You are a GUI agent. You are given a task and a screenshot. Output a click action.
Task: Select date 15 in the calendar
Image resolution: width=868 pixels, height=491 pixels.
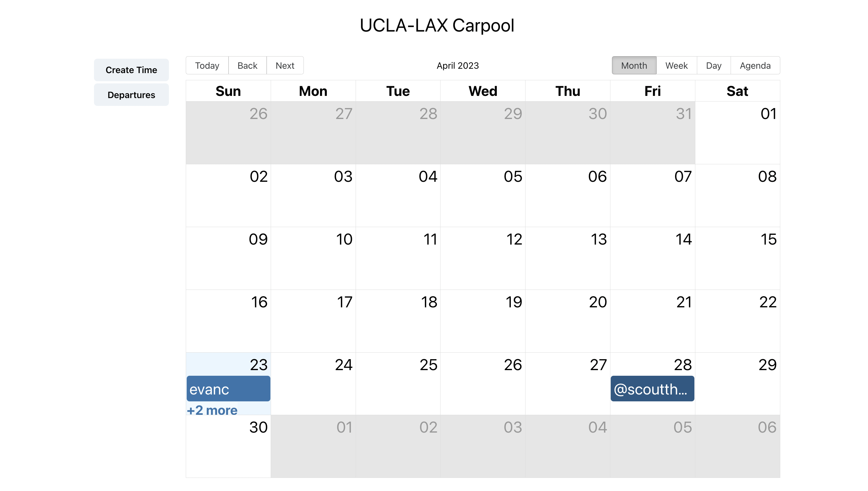pyautogui.click(x=768, y=239)
